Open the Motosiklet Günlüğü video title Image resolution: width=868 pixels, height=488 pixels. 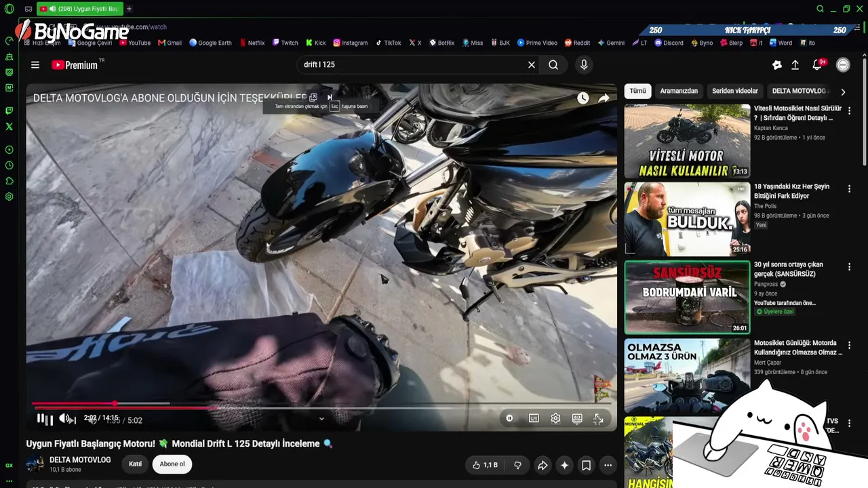coord(798,348)
